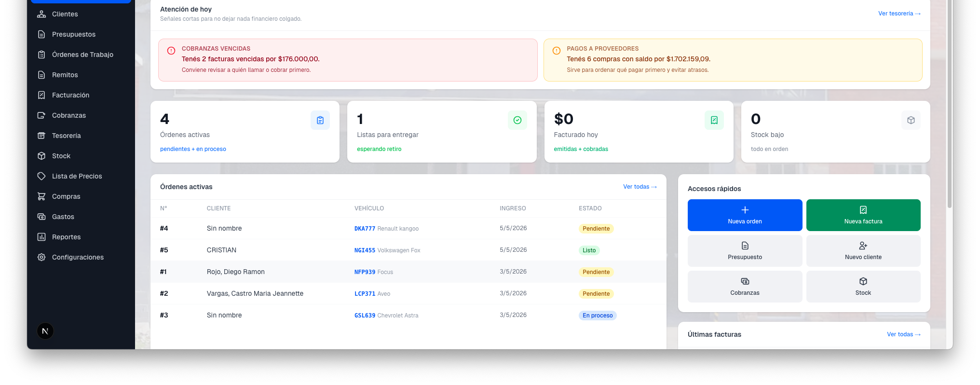Screen dimensions: 980x385
Task: Click the Cobranzas vencidas alert icon
Action: (x=171, y=51)
